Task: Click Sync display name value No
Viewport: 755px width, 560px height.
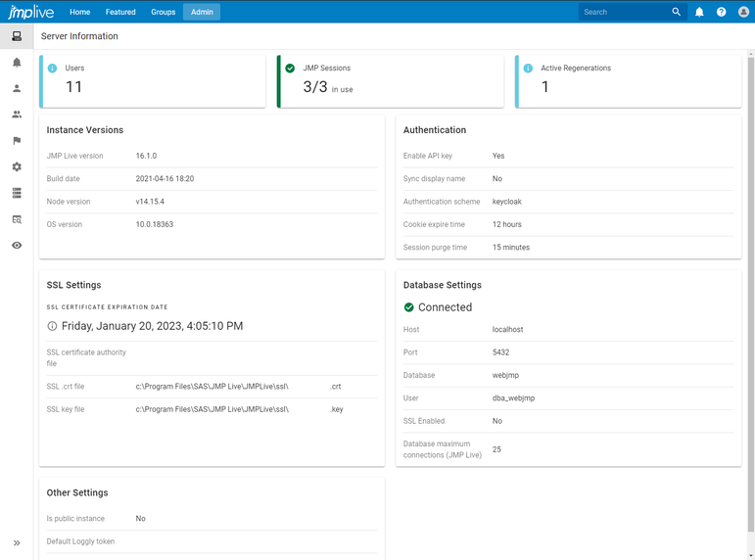Action: (x=496, y=178)
